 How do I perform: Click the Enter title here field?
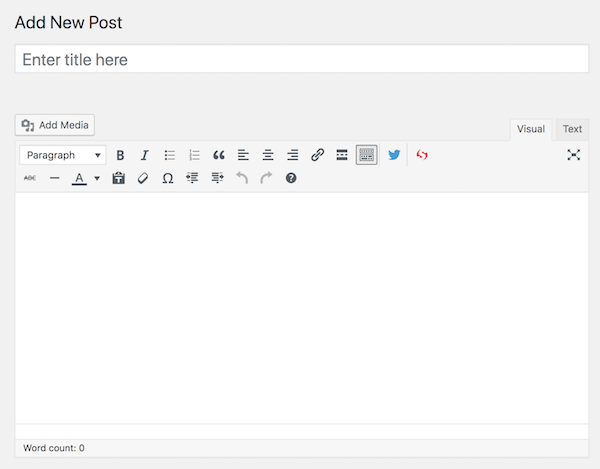302,59
